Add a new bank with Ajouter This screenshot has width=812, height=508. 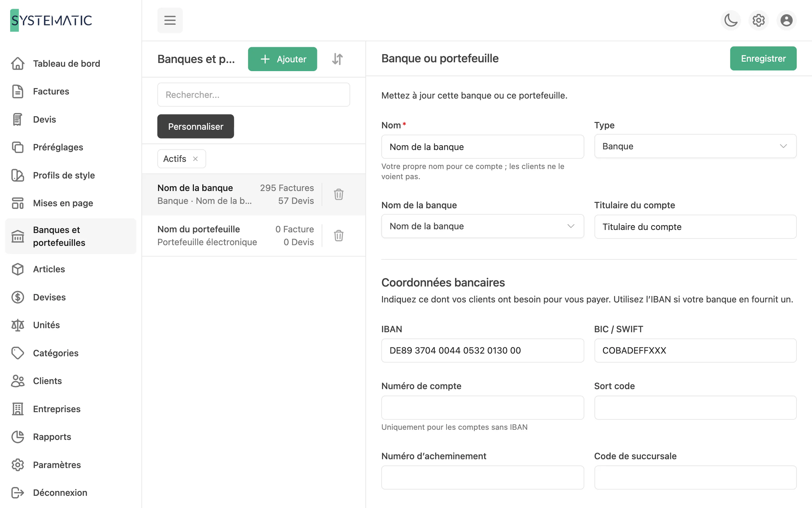283,59
